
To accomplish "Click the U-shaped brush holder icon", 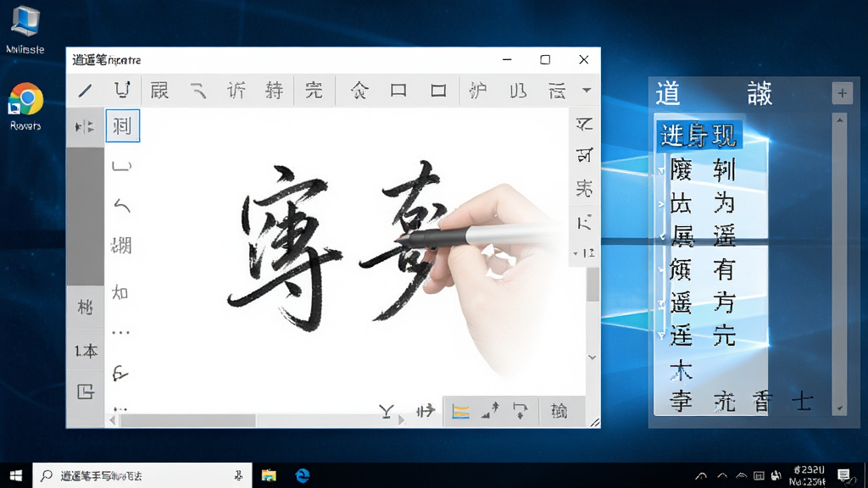I will point(122,90).
